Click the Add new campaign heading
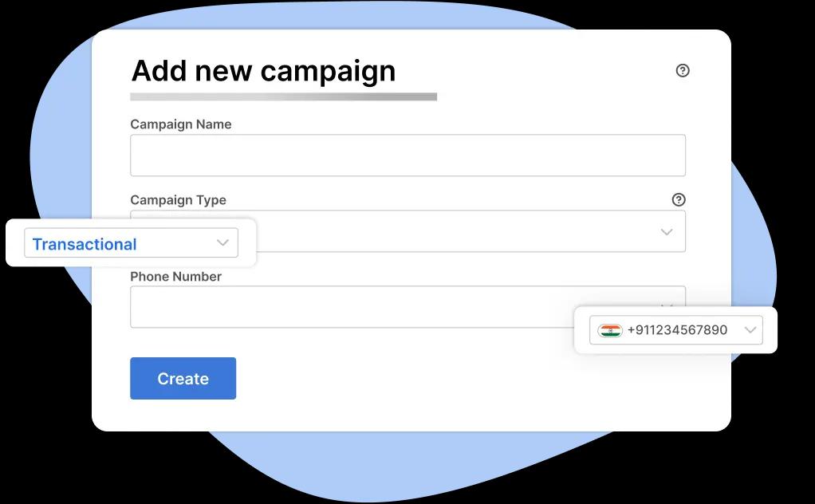 (263, 71)
